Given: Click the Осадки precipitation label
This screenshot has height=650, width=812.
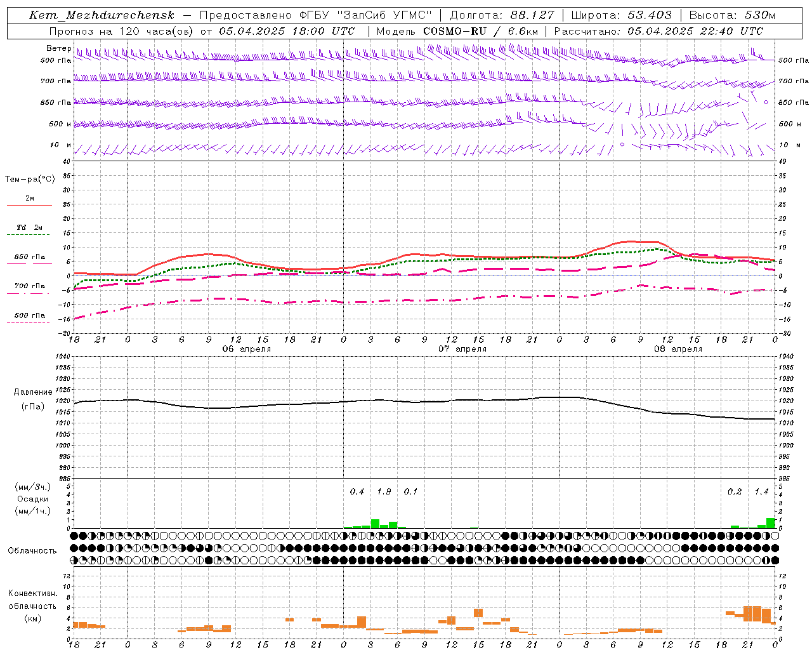Looking at the screenshot, I should (x=33, y=499).
